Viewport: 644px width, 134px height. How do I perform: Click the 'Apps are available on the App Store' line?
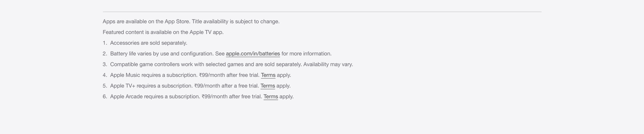pyautogui.click(x=191, y=21)
